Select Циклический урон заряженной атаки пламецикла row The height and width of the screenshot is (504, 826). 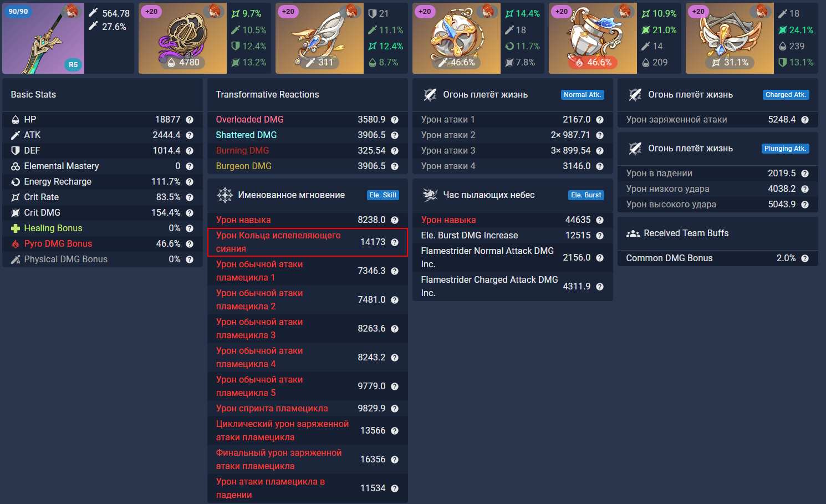pyautogui.click(x=308, y=431)
